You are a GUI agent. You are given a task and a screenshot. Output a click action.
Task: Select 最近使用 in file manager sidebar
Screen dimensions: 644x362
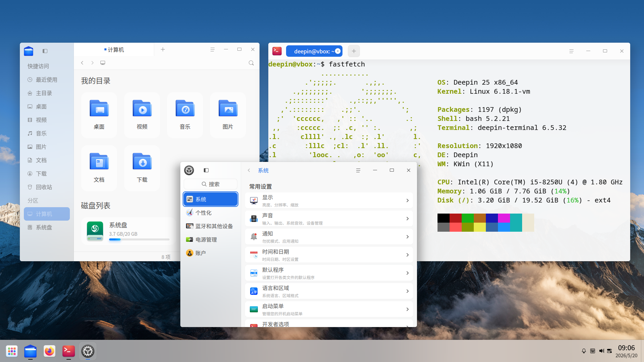click(47, 80)
